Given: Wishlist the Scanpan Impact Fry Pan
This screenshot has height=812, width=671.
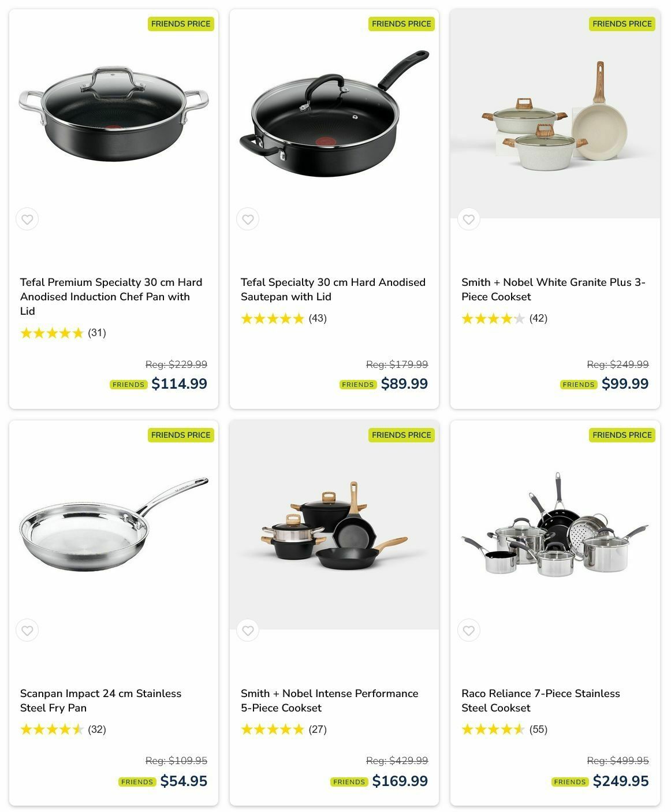Looking at the screenshot, I should pyautogui.click(x=27, y=631).
